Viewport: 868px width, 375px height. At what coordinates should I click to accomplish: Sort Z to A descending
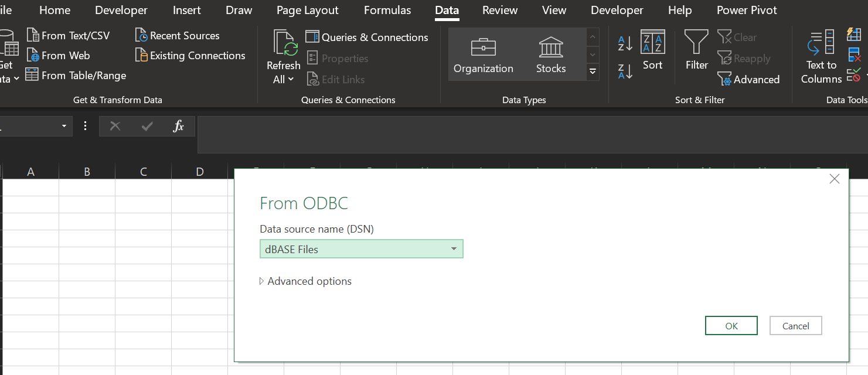[x=625, y=71]
